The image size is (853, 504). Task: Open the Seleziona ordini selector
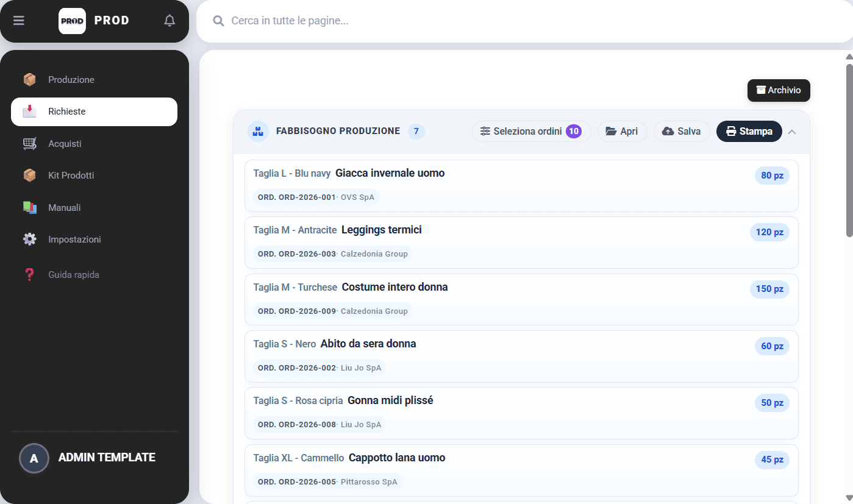coord(531,131)
